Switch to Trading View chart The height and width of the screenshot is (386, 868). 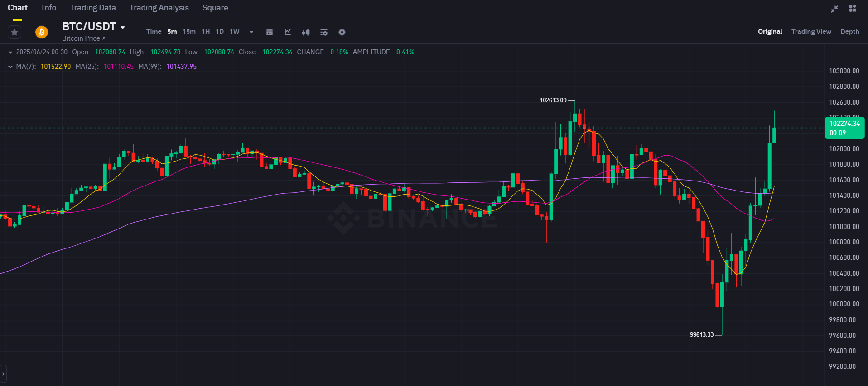pyautogui.click(x=811, y=32)
